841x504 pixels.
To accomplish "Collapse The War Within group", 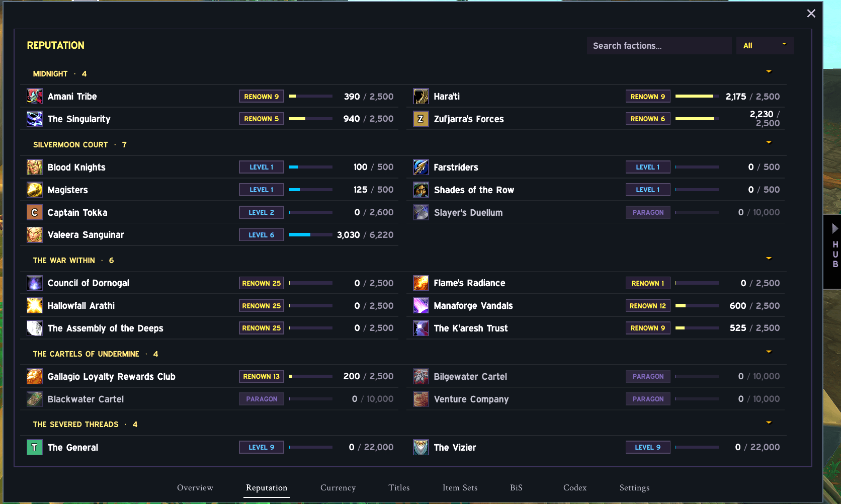I will click(769, 258).
